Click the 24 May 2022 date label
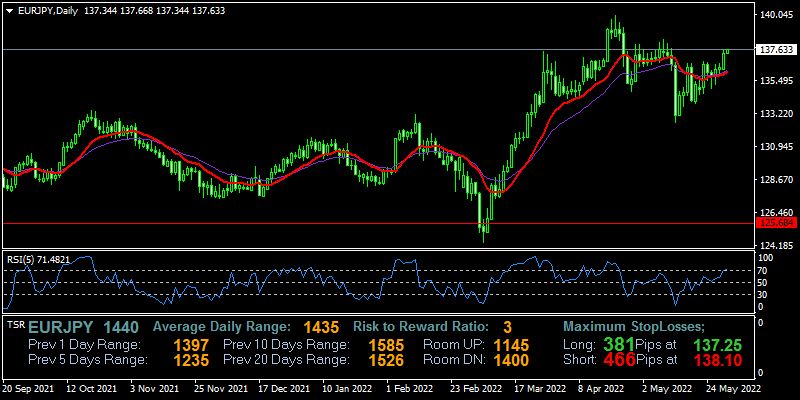The height and width of the screenshot is (400, 800). (733, 389)
